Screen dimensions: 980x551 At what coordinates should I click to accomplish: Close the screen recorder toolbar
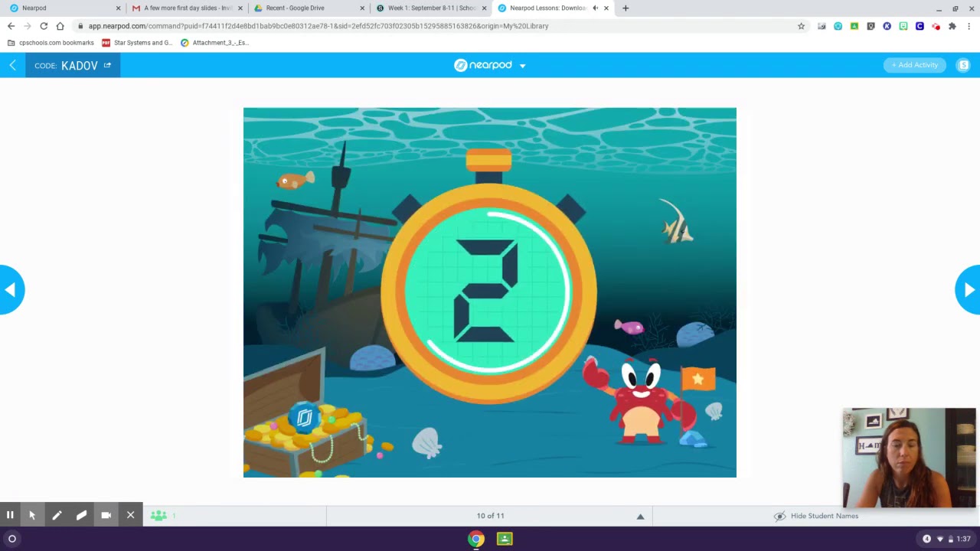click(130, 515)
